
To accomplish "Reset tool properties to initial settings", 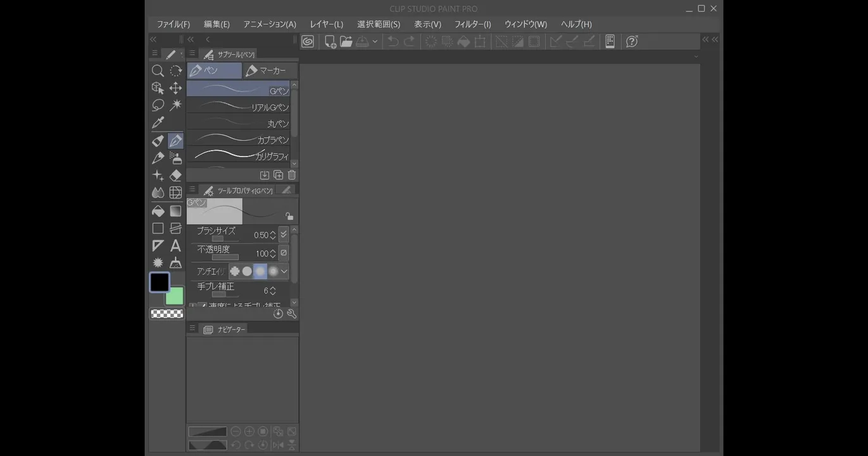I will [278, 313].
